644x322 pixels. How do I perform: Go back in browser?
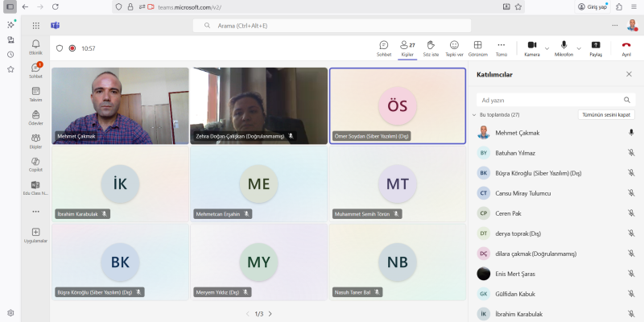(x=26, y=6)
